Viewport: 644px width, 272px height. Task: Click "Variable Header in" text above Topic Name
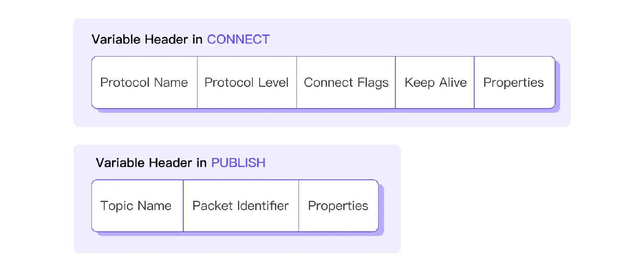pyautogui.click(x=151, y=163)
